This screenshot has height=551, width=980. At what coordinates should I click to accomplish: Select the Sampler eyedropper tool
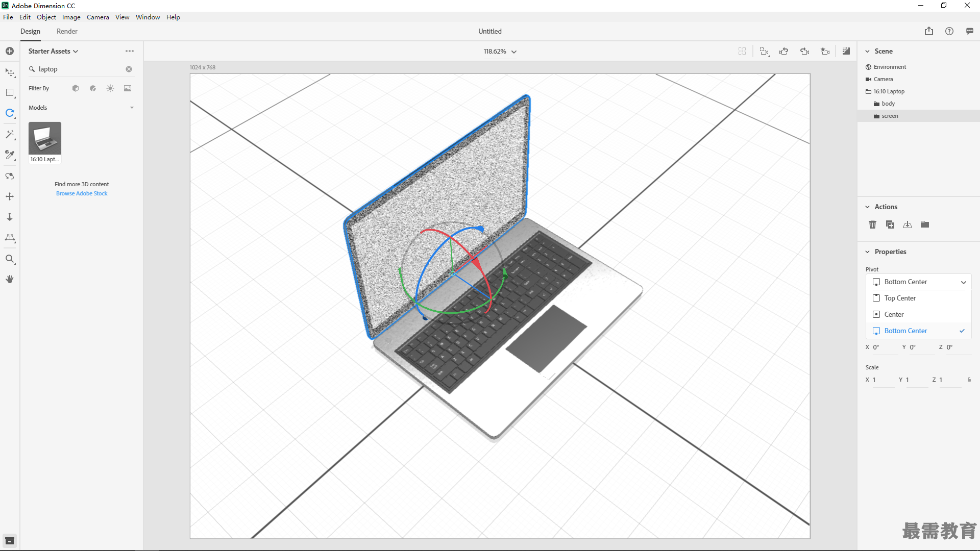(10, 155)
